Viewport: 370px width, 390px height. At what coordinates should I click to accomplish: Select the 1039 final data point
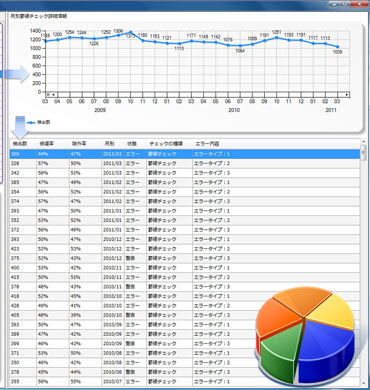pos(337,47)
